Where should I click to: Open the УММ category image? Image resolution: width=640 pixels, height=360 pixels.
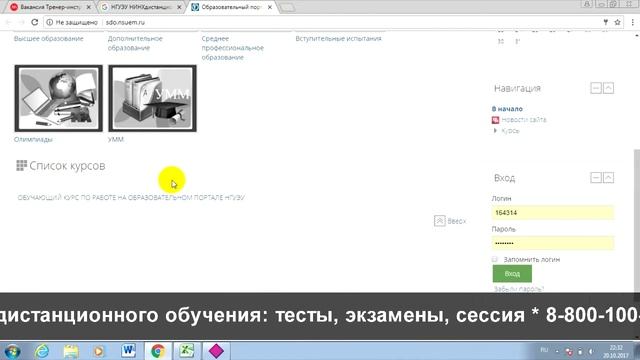point(152,98)
